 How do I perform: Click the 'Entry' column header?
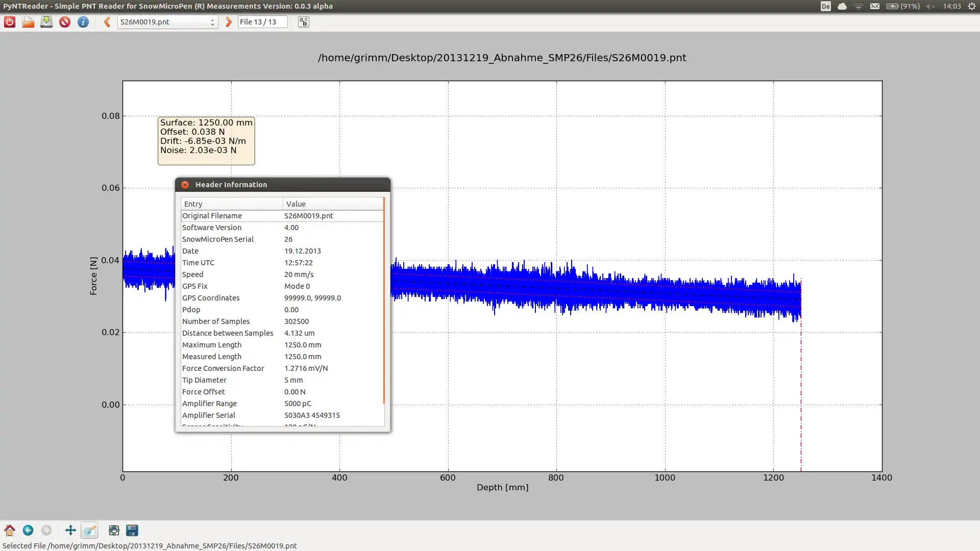pos(231,204)
